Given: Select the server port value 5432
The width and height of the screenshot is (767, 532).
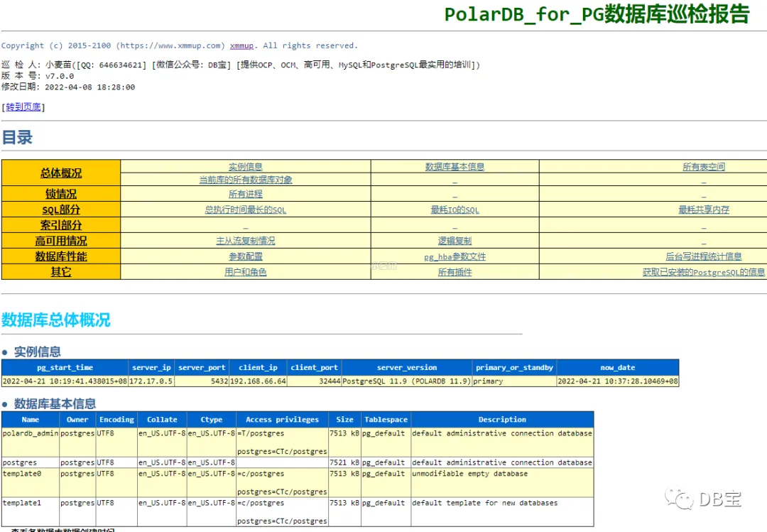Looking at the screenshot, I should (202, 381).
